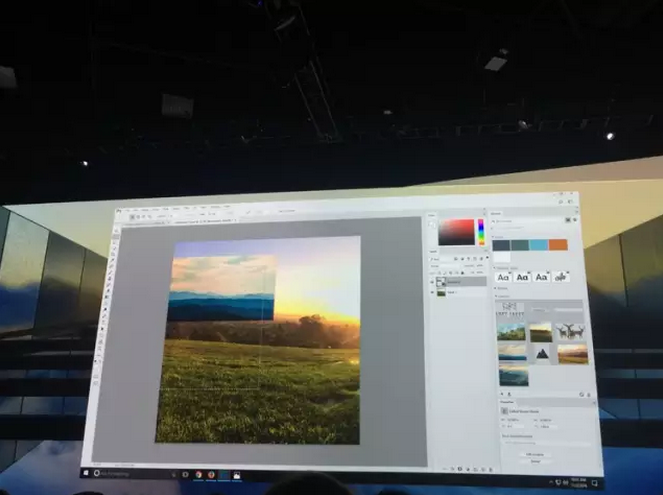Apply the first Aa character style
Viewport: 663px width, 495px height.
pos(502,276)
